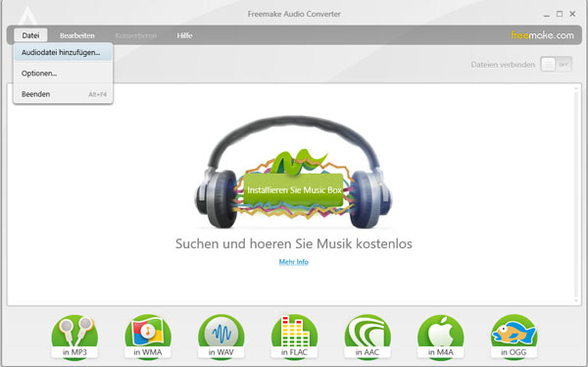
Task: Pick the in FLAC equalizer icon
Action: pyautogui.click(x=294, y=337)
